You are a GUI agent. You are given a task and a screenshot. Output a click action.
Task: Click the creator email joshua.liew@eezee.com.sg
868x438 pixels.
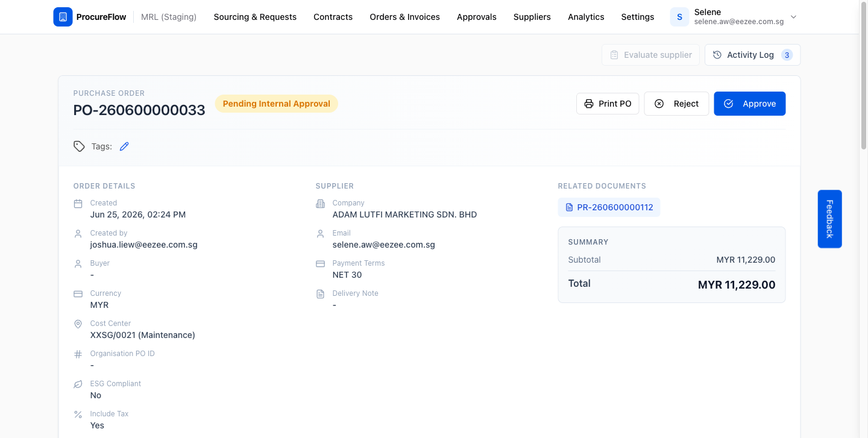(144, 245)
